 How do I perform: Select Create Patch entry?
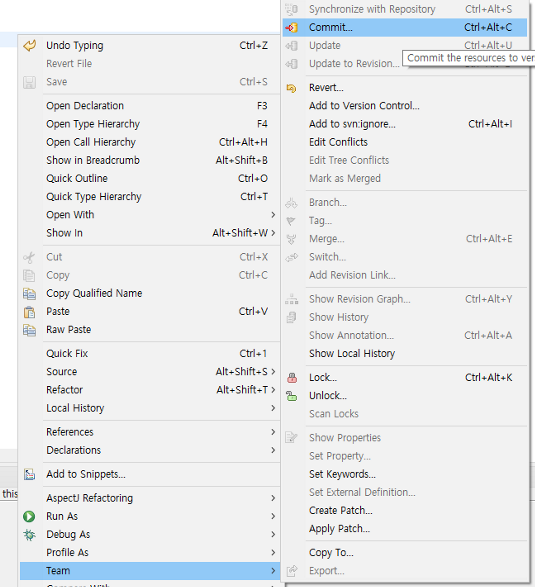point(405,511)
